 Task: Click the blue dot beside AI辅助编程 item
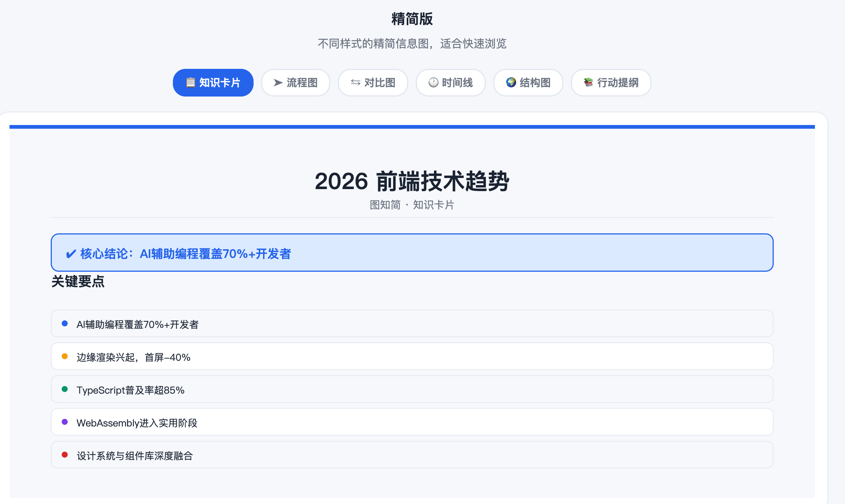point(65,324)
